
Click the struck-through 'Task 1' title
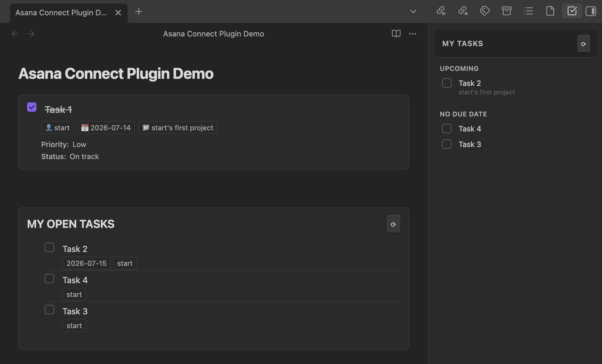58,110
